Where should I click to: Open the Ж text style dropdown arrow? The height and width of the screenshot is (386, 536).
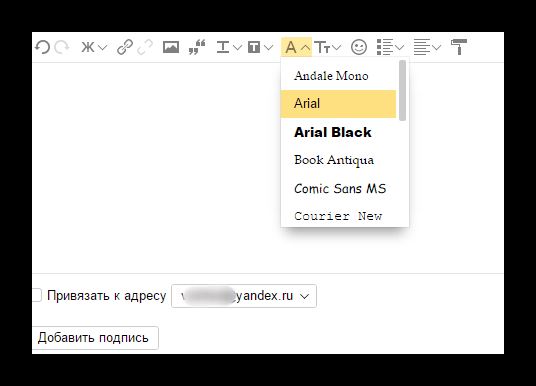(x=102, y=48)
